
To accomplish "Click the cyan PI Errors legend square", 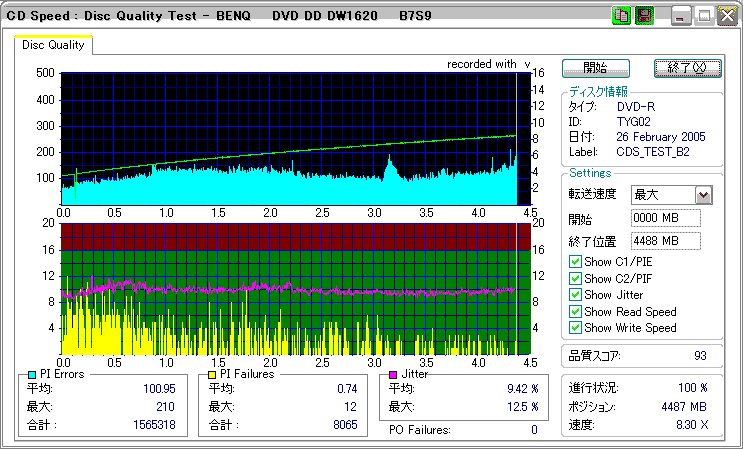I will pyautogui.click(x=32, y=375).
